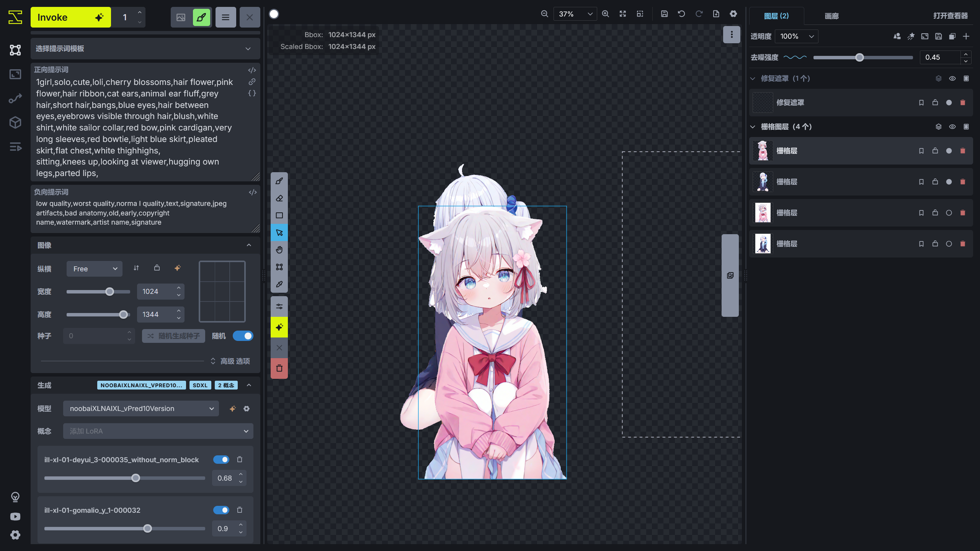Select the Rectangle tool

tap(279, 215)
